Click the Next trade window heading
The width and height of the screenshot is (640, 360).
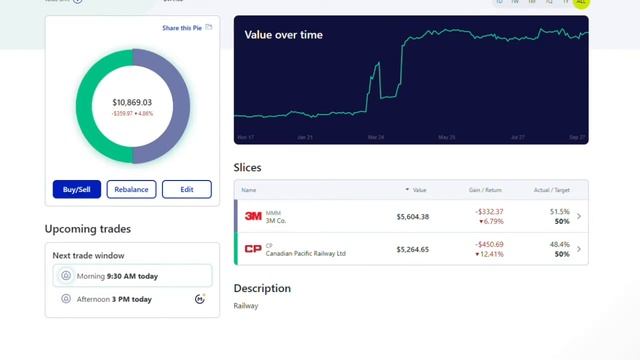88,256
